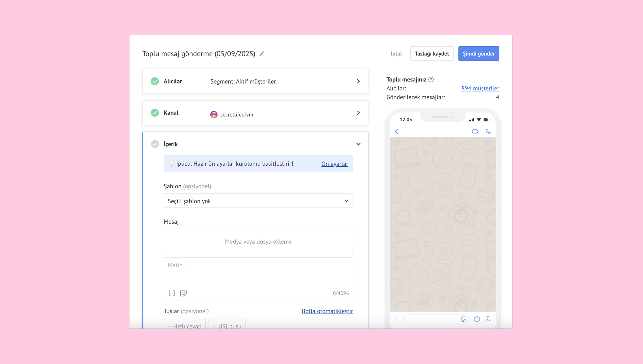Open emoji picker in message box
Screen dimensions: 643x364
point(183,293)
